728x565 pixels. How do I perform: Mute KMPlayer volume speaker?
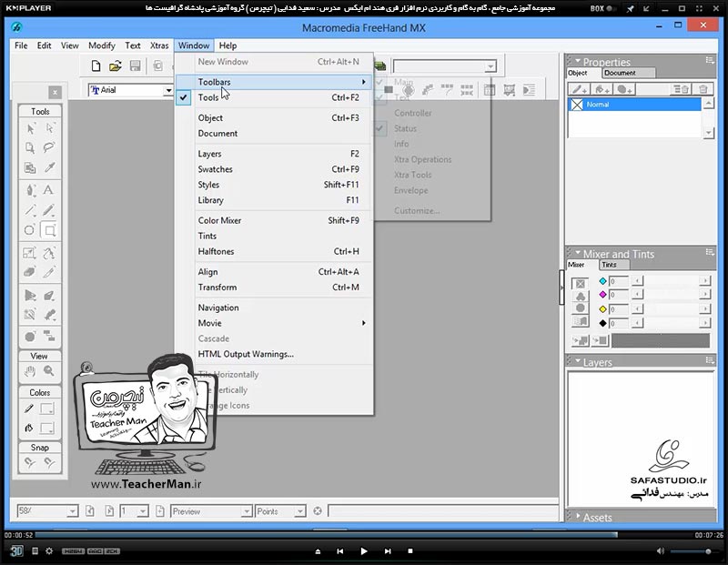pyautogui.click(x=661, y=551)
